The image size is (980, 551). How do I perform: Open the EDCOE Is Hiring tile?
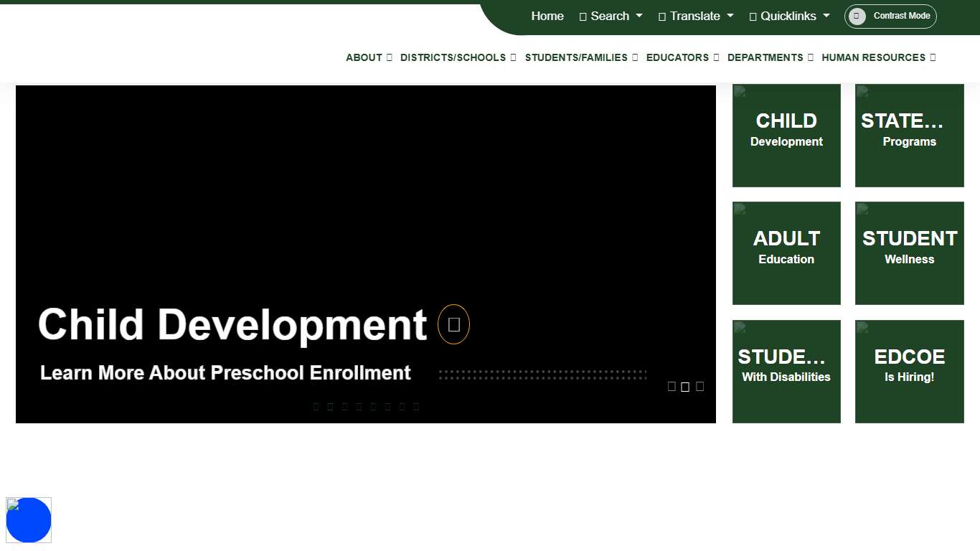click(x=909, y=371)
